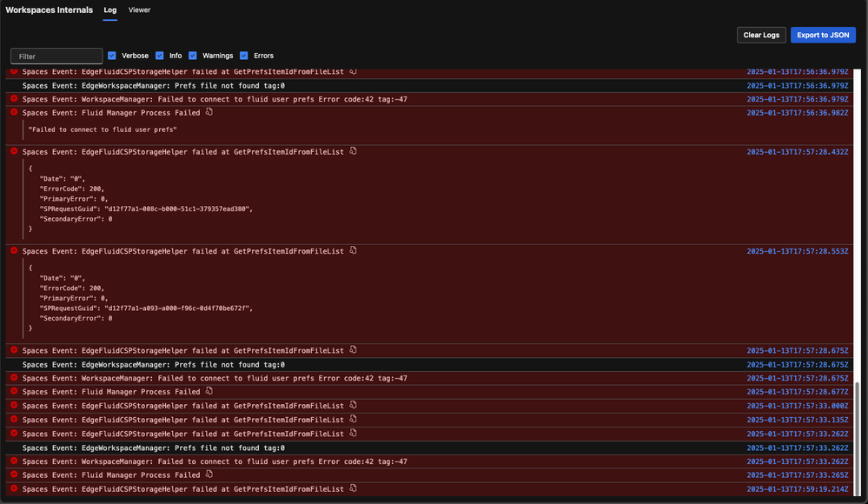Uncheck the Verbose log level checkbox

112,56
